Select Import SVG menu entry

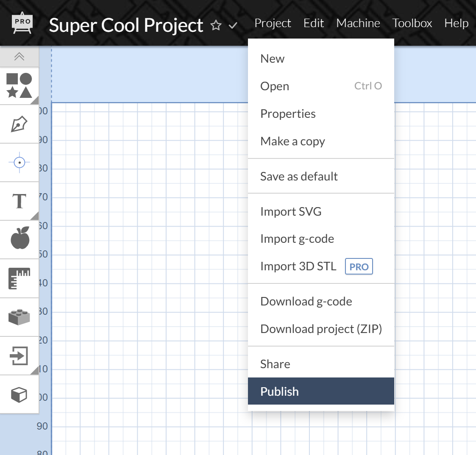(x=291, y=211)
